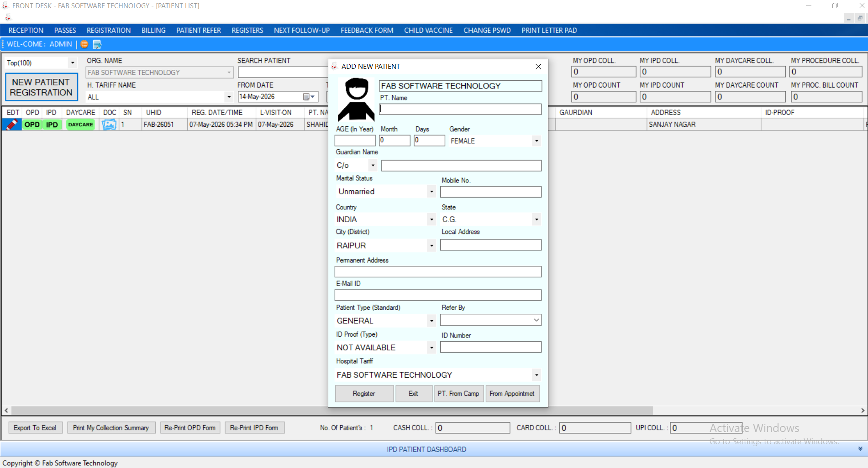This screenshot has width=868, height=468.
Task: Open the REGISTRATION menu
Action: (x=109, y=31)
